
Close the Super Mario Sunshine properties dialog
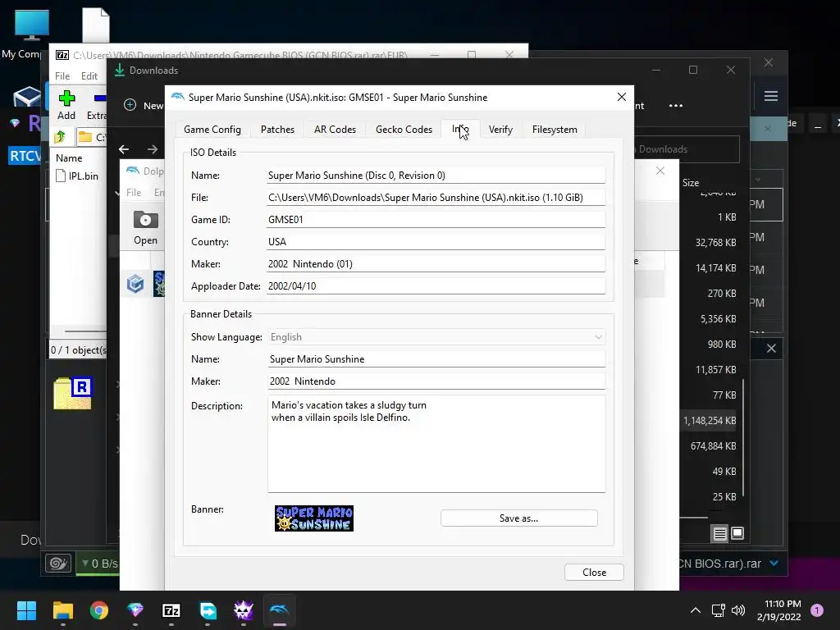pos(622,97)
